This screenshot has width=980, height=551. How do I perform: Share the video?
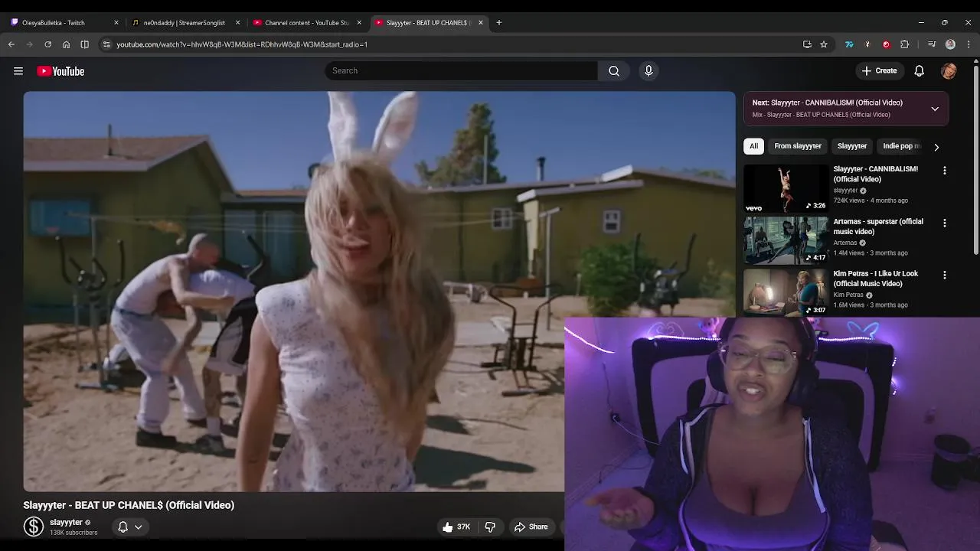click(531, 527)
